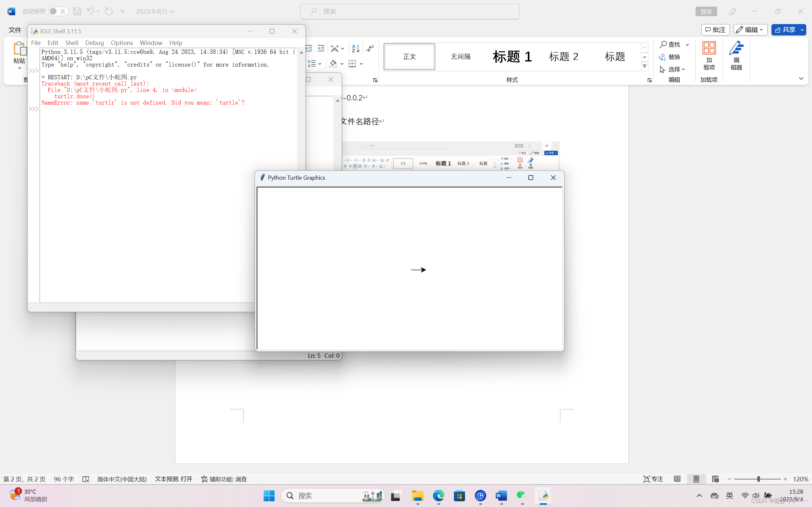Click the Show/Hide paragraph marks icon
The height and width of the screenshot is (507, 812).
coord(370,48)
